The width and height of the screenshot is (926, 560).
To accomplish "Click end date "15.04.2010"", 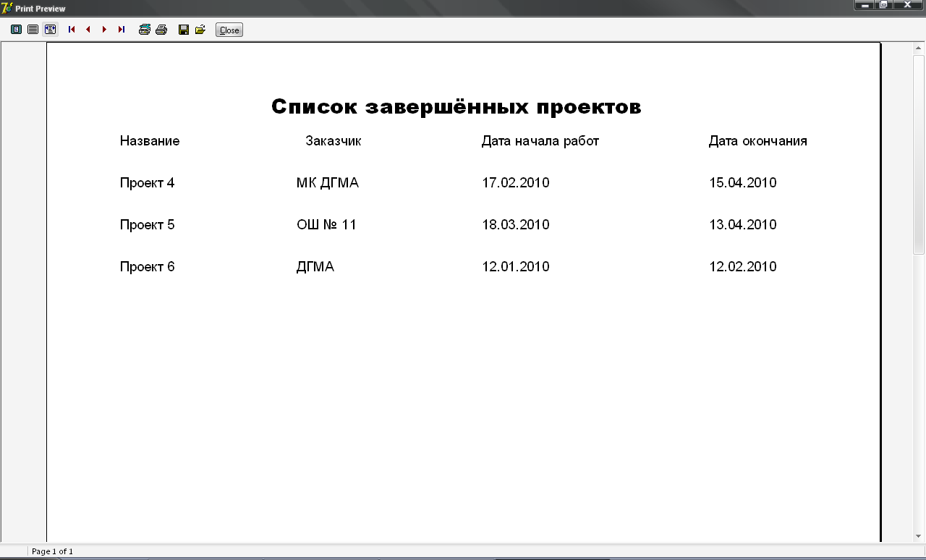I will [743, 183].
